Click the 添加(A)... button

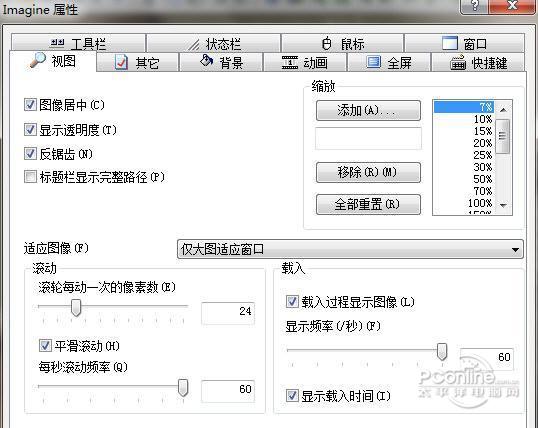point(368,111)
